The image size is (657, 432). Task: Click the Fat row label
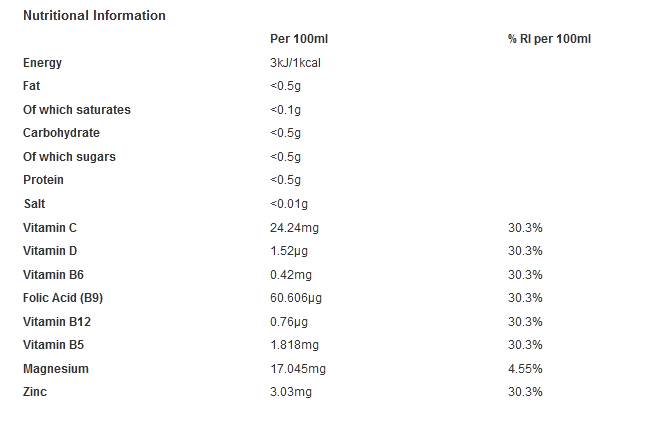[x=31, y=86]
